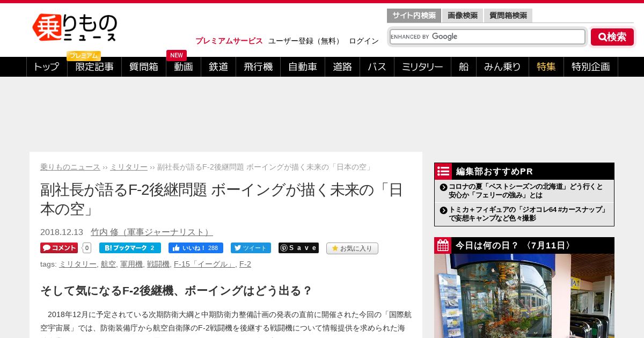Open the ミリタリー navigation item
644x338 pixels.
coord(422,67)
